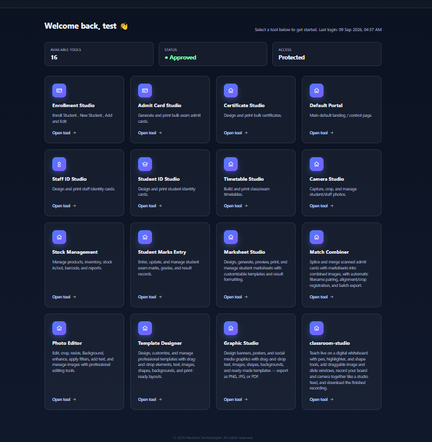The width and height of the screenshot is (432, 442).
Task: Select the Timetable Studio title
Action: [x=244, y=179]
